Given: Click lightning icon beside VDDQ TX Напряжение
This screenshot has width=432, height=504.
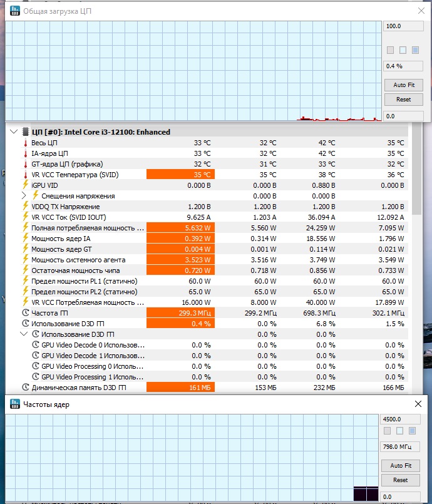Looking at the screenshot, I should [x=26, y=206].
